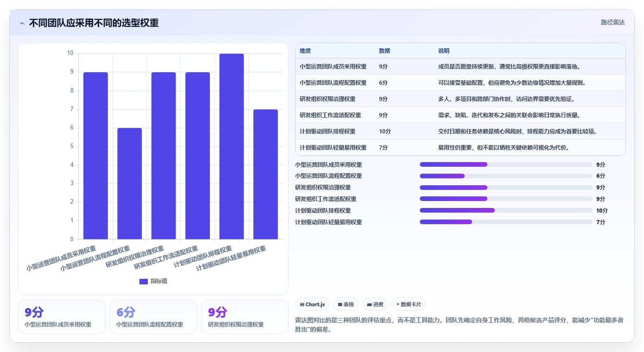This screenshot has height=352, width=644.
Task: Click the x-axis label 计划驱动团队排程权重
Action: 202,257
